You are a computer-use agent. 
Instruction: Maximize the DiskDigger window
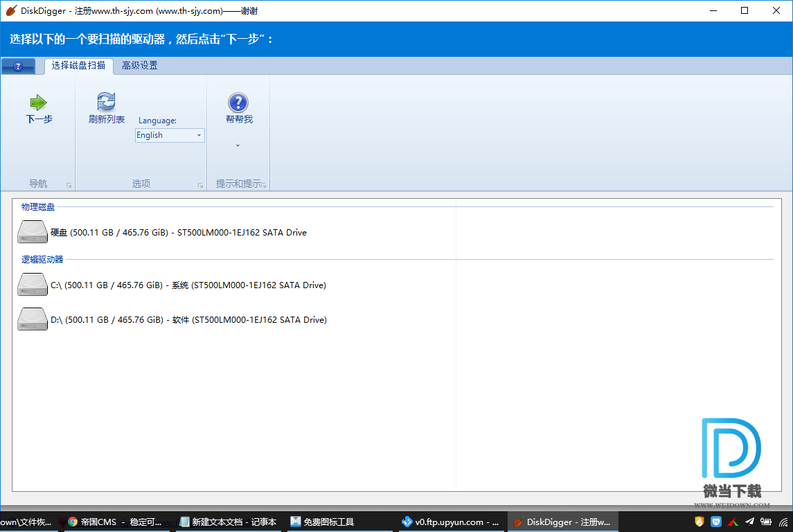coord(745,10)
